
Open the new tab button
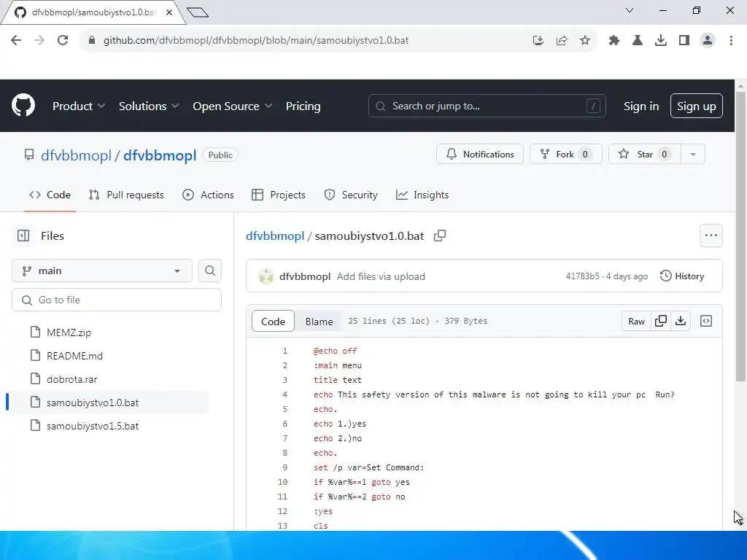coord(198,12)
